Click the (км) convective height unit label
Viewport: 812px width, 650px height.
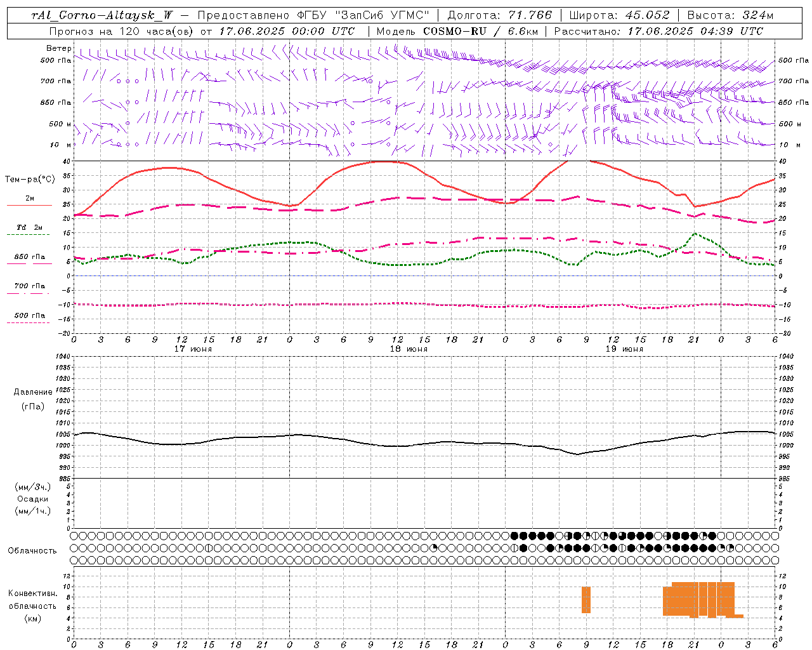[x=33, y=618]
